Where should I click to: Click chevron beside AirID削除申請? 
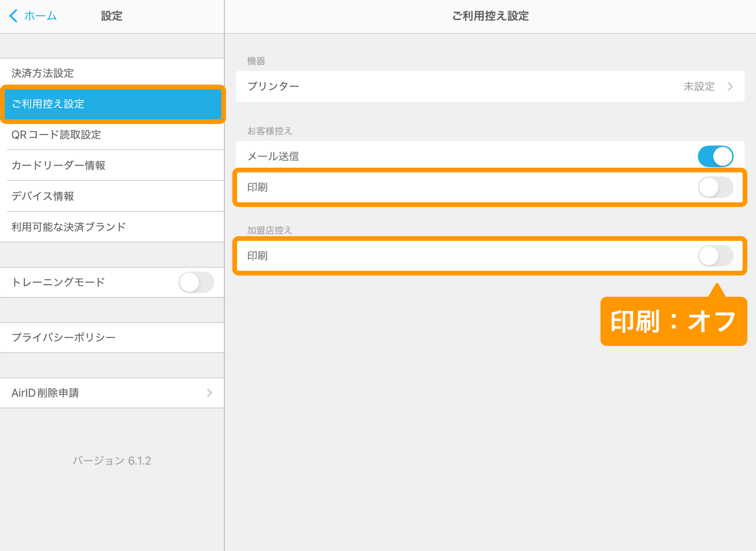pyautogui.click(x=209, y=393)
